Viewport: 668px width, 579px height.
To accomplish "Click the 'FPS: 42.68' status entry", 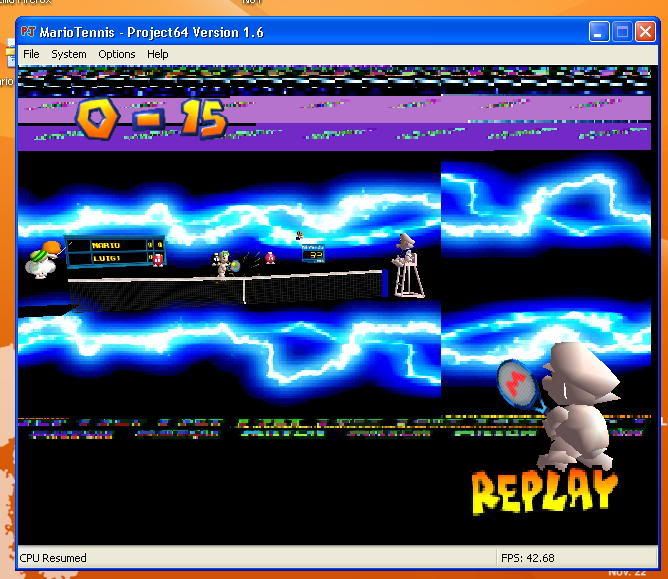I will (x=527, y=558).
